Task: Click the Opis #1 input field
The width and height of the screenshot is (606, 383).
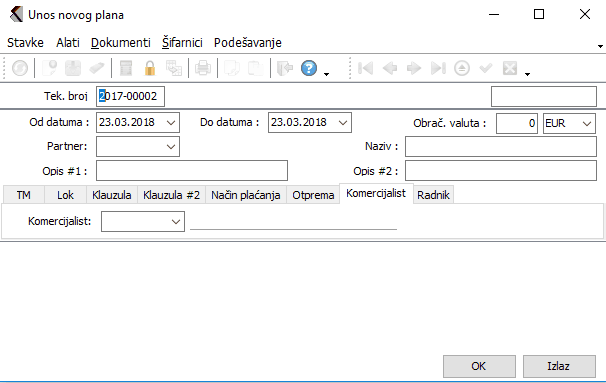Action: tap(192, 170)
